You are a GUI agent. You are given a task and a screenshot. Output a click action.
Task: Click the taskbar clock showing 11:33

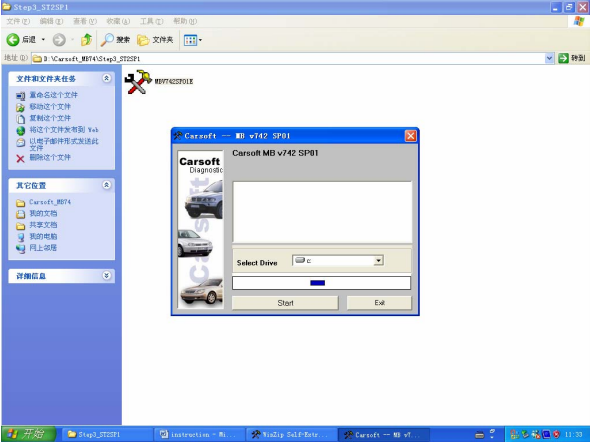(x=573, y=434)
